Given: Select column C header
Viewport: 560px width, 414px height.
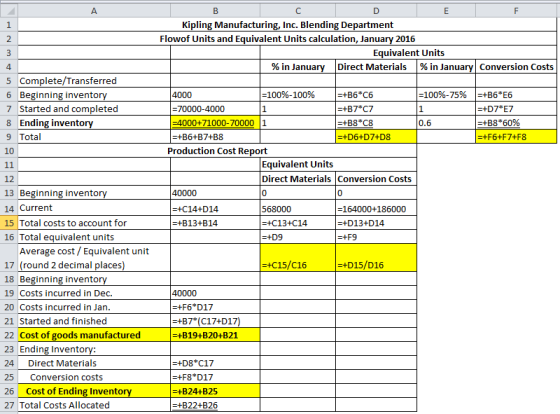Looking at the screenshot, I should tap(298, 11).
